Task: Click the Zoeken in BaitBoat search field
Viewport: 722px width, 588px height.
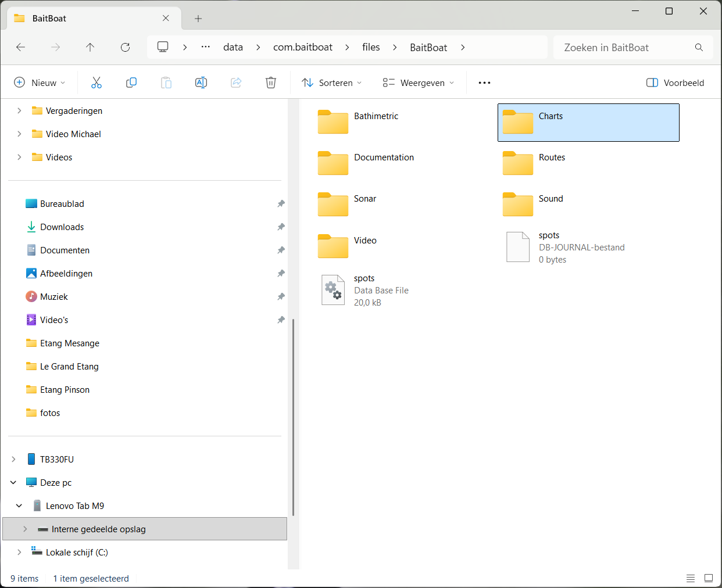Action: coord(625,48)
